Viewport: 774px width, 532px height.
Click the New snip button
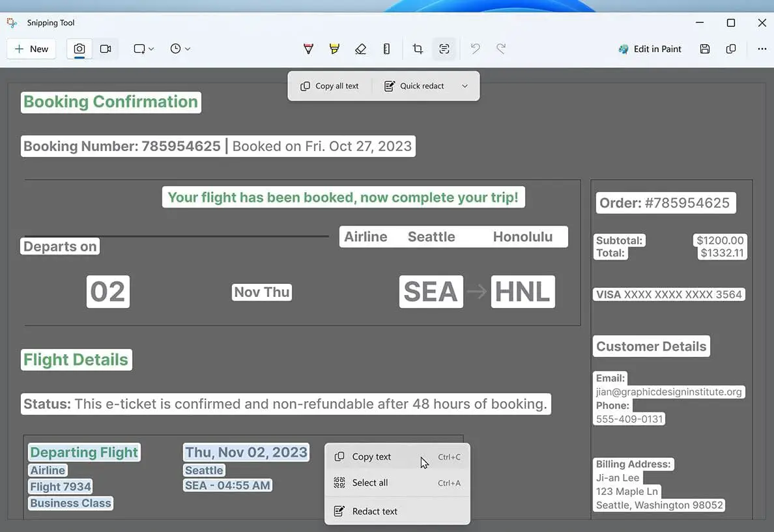pos(31,49)
